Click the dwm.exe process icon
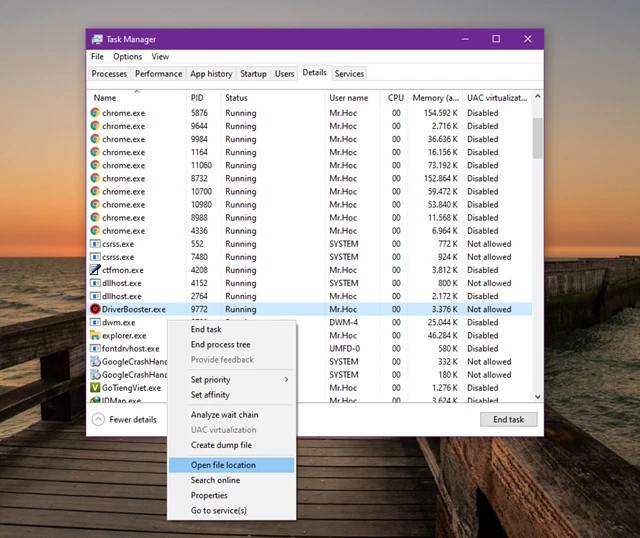Screen dimensions: 640x538 click(x=95, y=323)
